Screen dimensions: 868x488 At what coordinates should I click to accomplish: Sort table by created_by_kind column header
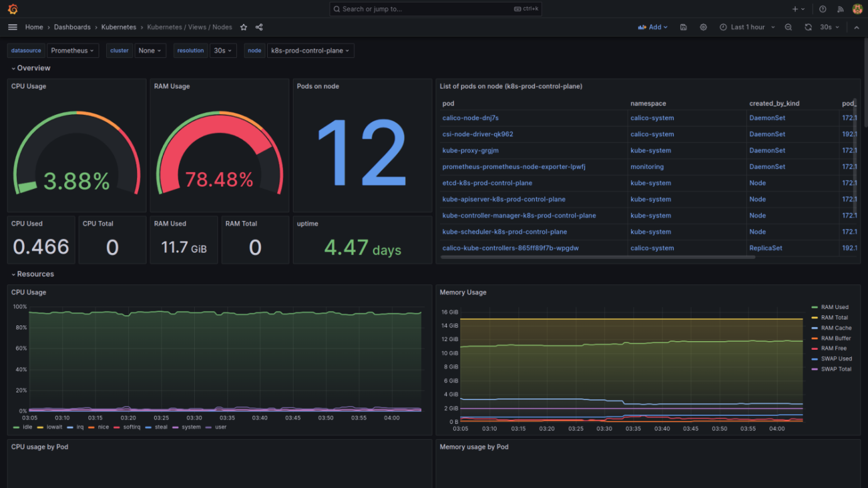coord(774,103)
